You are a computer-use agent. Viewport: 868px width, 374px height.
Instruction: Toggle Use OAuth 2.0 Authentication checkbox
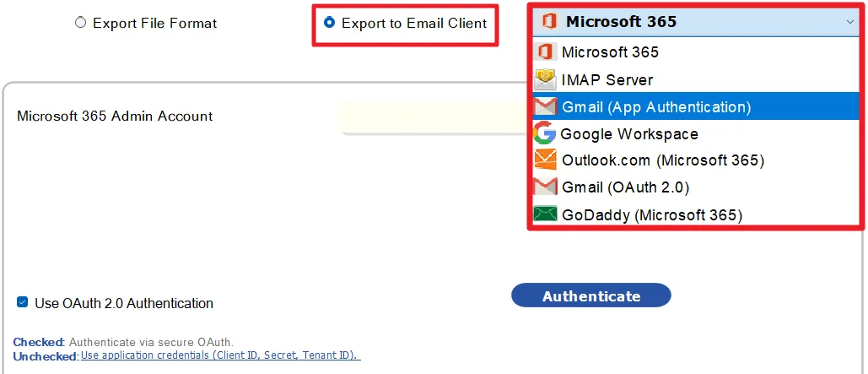22,302
